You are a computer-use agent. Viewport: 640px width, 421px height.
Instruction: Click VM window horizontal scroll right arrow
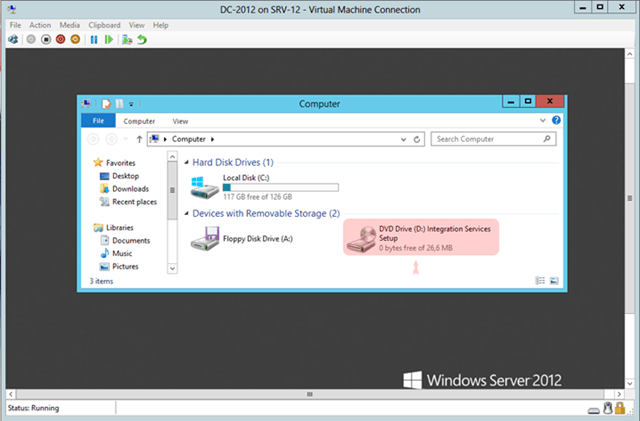(x=619, y=394)
